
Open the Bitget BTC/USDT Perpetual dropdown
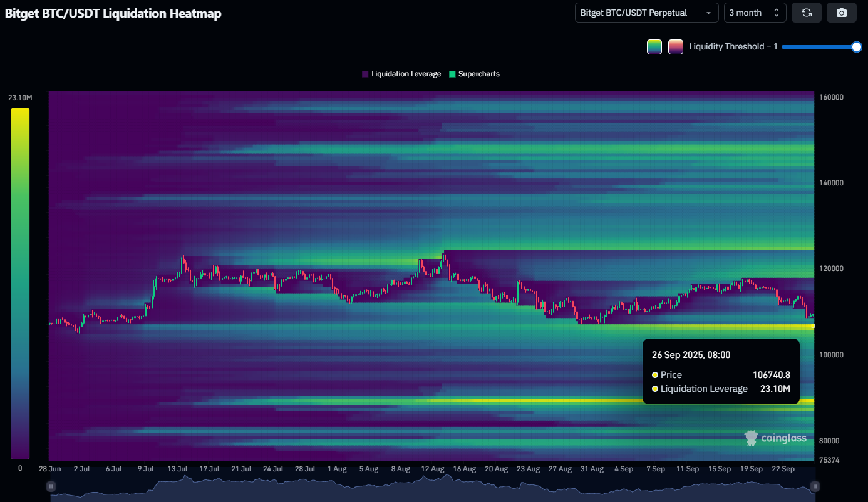[x=646, y=13]
